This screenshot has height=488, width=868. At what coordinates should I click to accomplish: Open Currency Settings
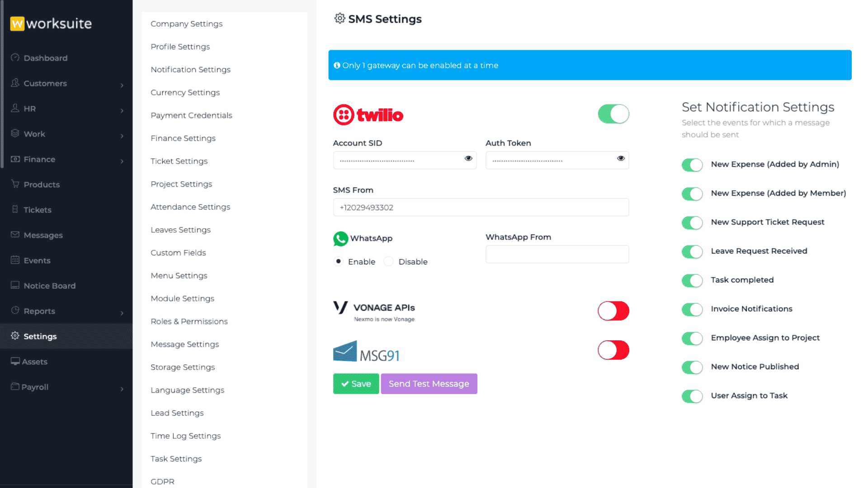(185, 92)
